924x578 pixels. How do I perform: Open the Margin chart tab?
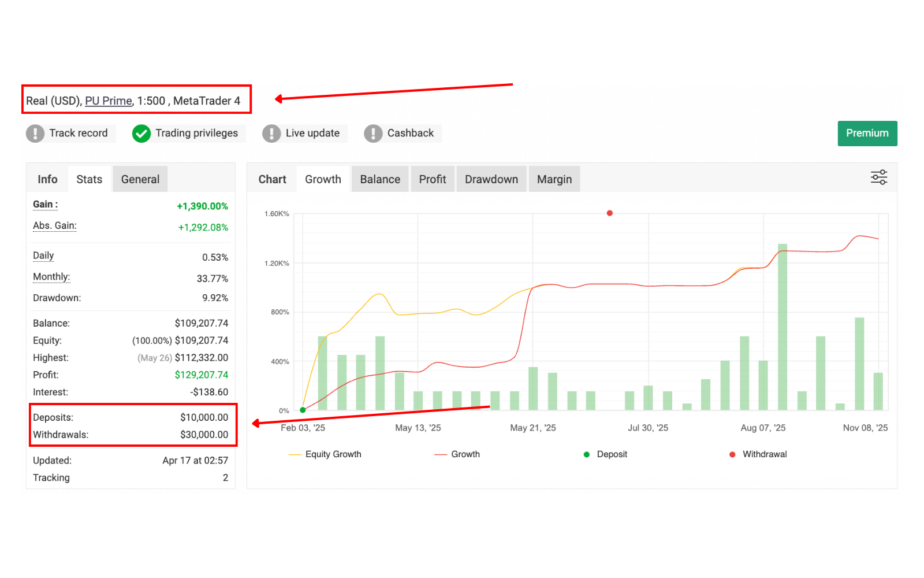click(554, 179)
